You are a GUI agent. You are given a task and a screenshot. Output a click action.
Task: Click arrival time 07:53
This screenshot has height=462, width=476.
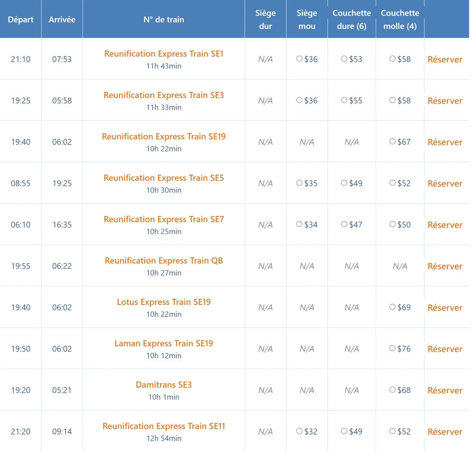pos(62,59)
